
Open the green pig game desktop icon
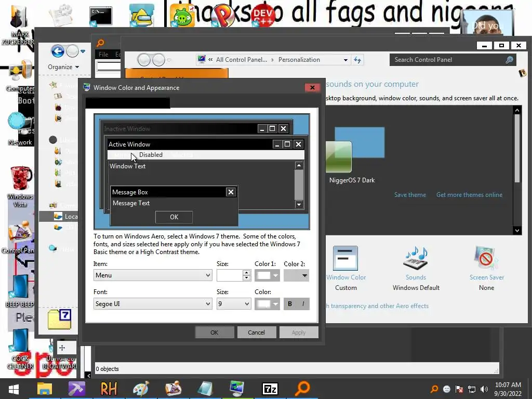click(182, 16)
